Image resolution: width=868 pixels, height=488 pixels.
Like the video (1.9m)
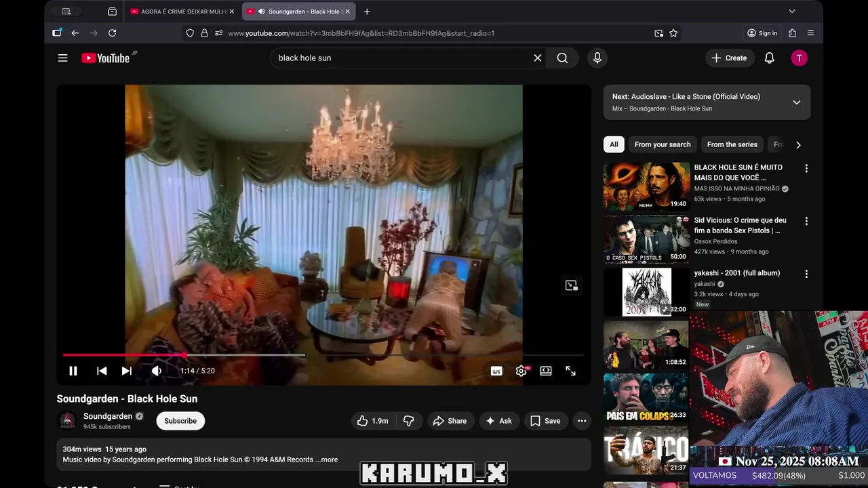(372, 421)
